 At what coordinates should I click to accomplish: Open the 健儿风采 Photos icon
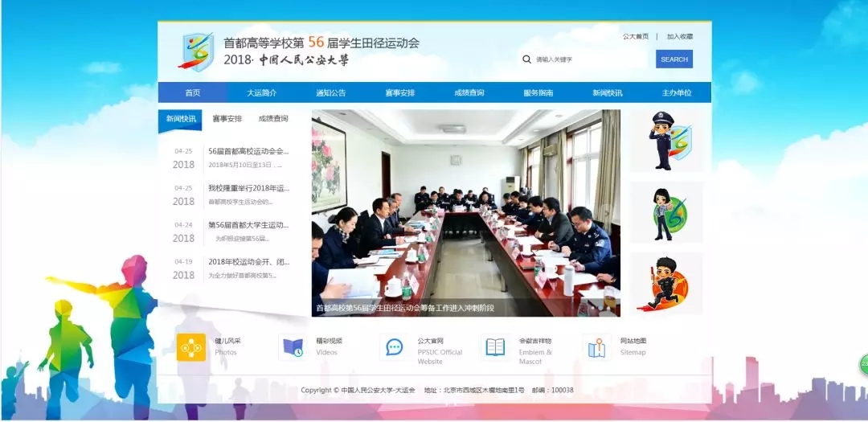pos(191,347)
